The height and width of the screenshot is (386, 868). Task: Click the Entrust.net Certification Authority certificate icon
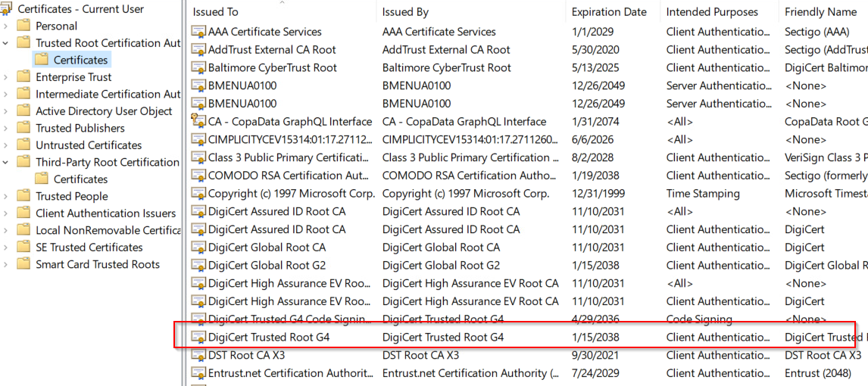tap(198, 372)
